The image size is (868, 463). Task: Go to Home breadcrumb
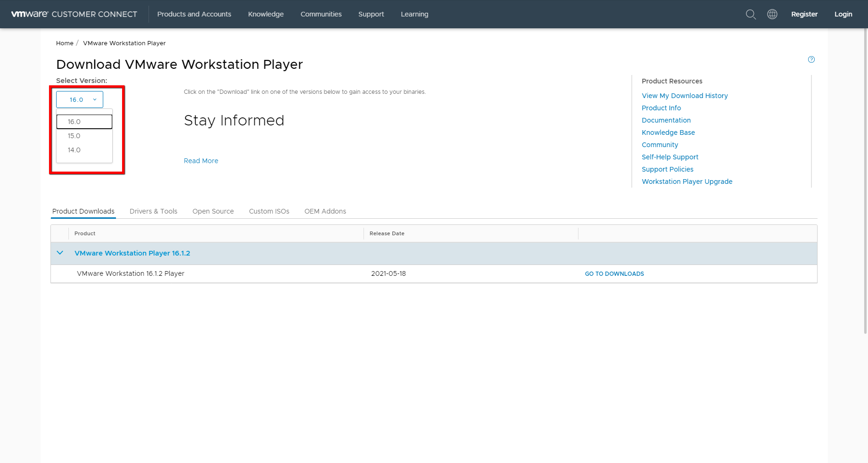[65, 43]
